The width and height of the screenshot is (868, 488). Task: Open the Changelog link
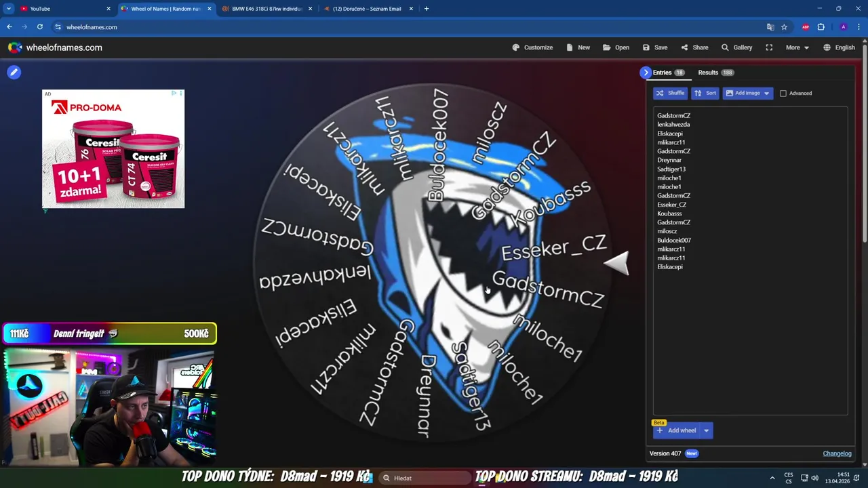837,453
